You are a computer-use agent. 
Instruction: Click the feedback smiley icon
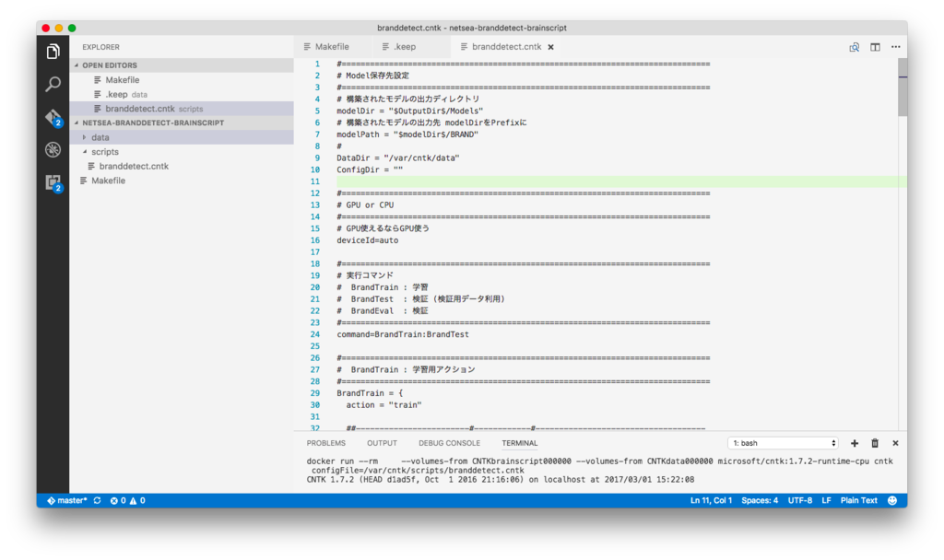pos(892,500)
